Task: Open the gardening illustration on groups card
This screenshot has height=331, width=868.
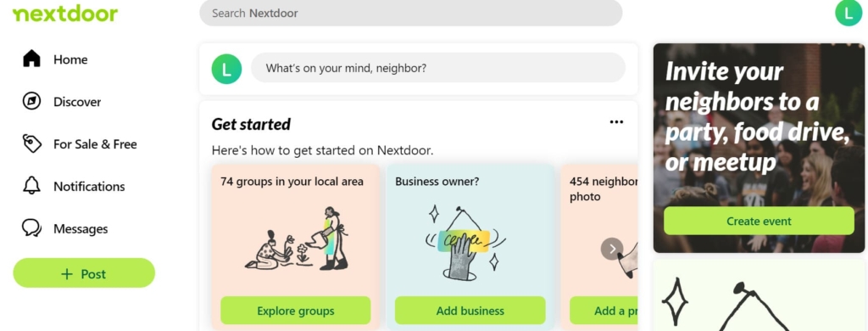Action: click(296, 238)
